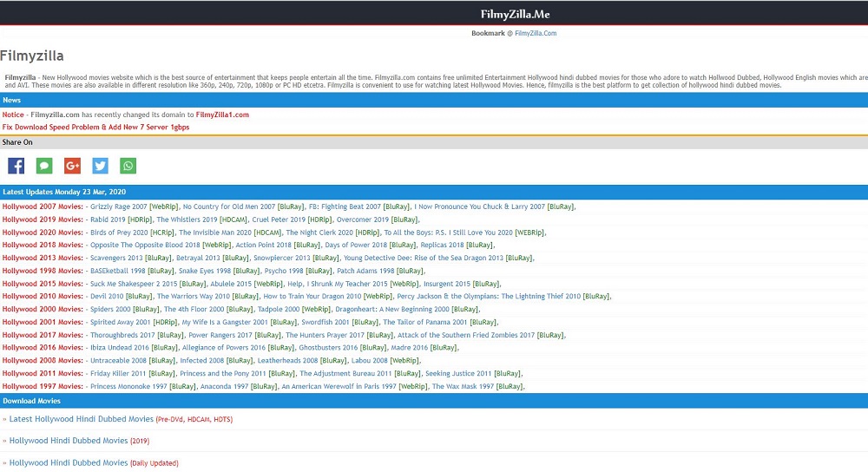Open Hollywood 2007 Movies category

(x=43, y=207)
